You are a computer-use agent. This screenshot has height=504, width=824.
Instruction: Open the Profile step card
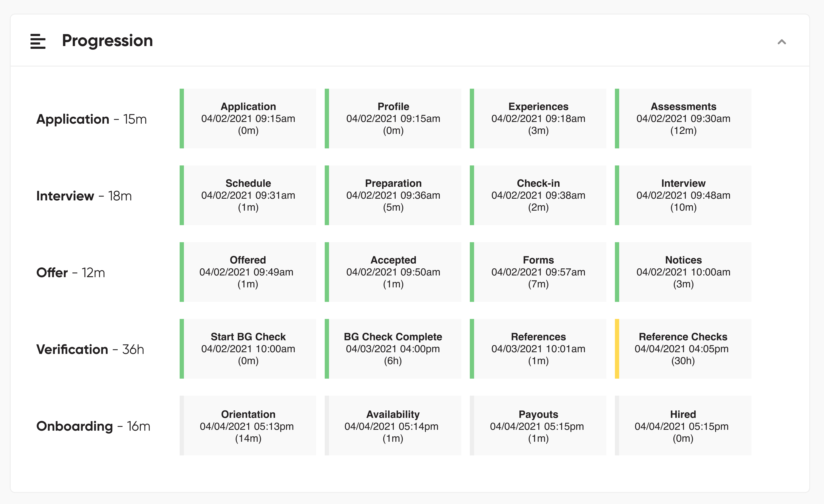[x=393, y=119]
